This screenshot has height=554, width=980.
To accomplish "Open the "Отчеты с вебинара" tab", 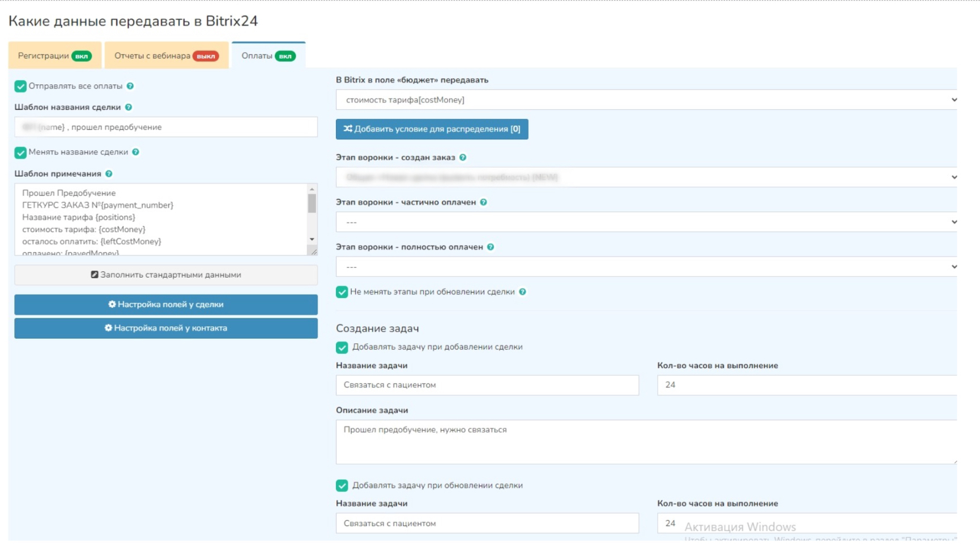I will [x=166, y=56].
